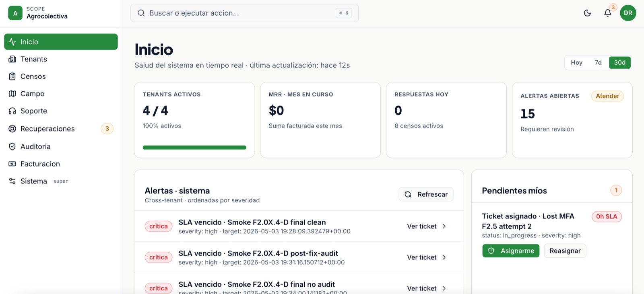Focus the 'Buscar o ejecutar accion' search field
Viewport: 644px width, 294px height.
(244, 13)
